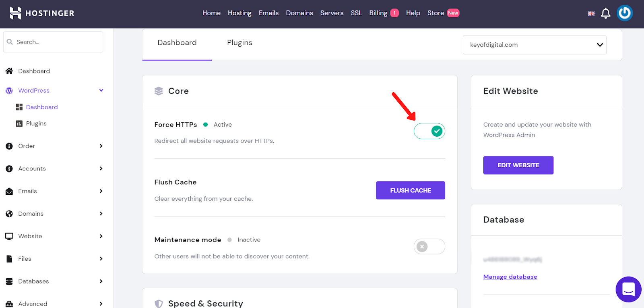This screenshot has width=644, height=308.
Task: Click the Core layers icon
Action: (159, 91)
